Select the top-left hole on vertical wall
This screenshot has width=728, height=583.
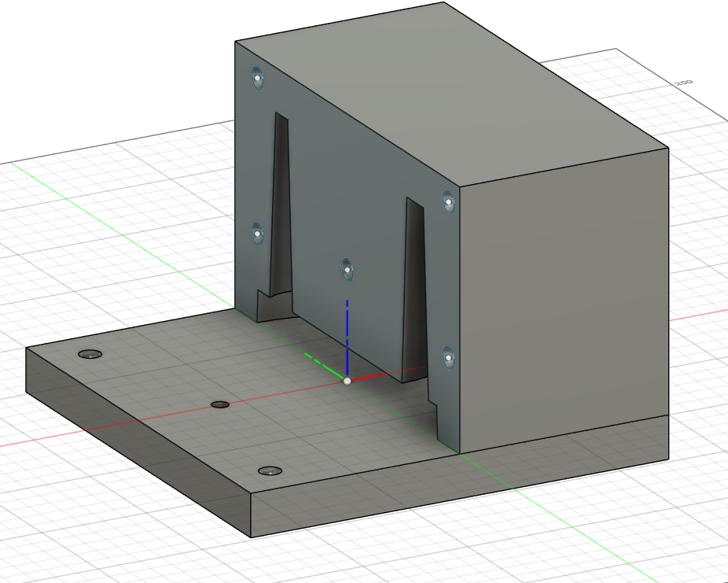click(257, 78)
